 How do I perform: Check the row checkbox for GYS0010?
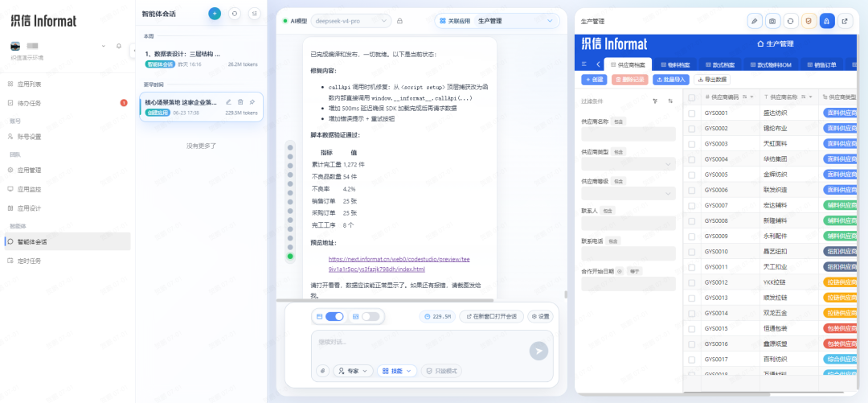click(691, 252)
